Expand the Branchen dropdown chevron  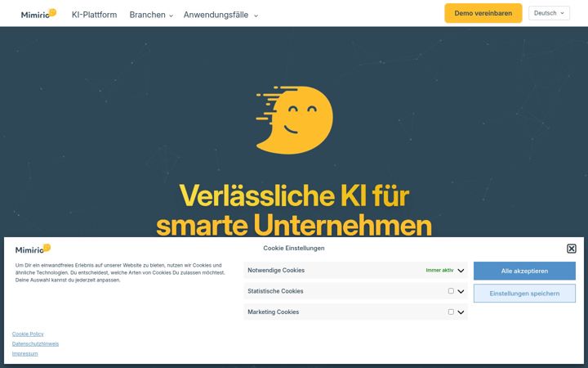click(171, 16)
